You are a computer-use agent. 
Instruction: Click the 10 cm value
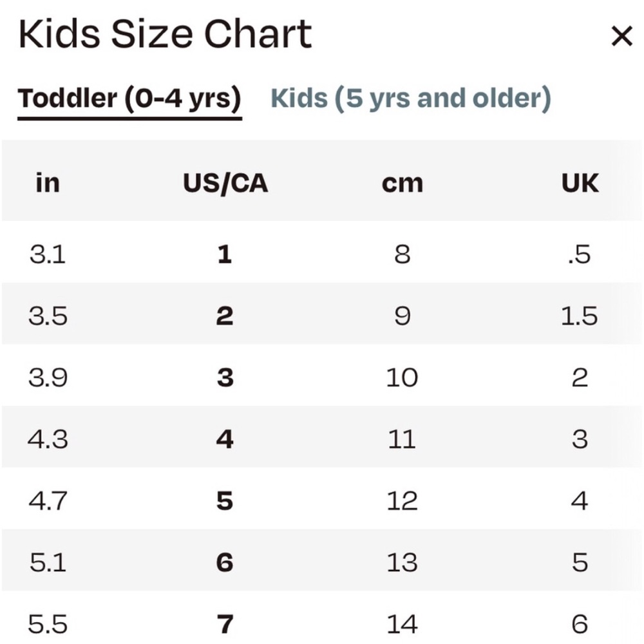[402, 377]
